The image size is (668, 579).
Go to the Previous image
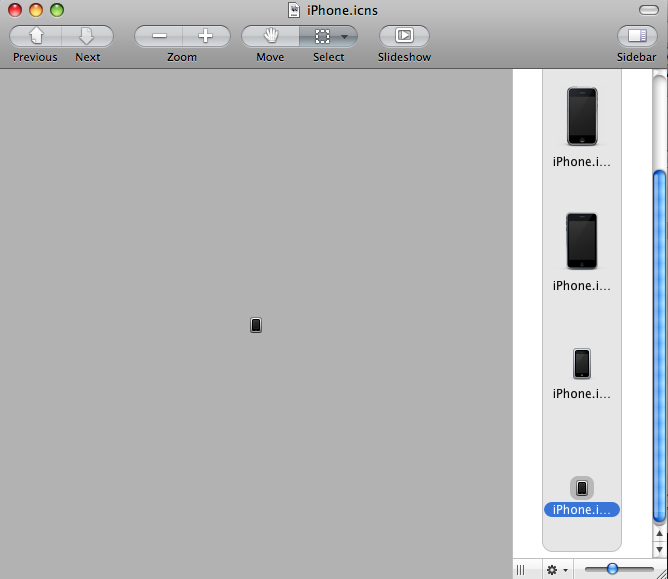36,36
